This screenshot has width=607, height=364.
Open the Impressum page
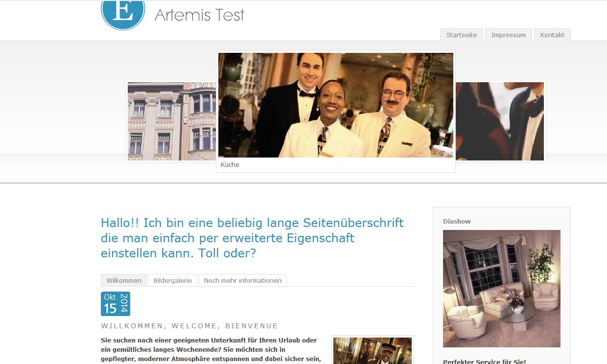509,34
